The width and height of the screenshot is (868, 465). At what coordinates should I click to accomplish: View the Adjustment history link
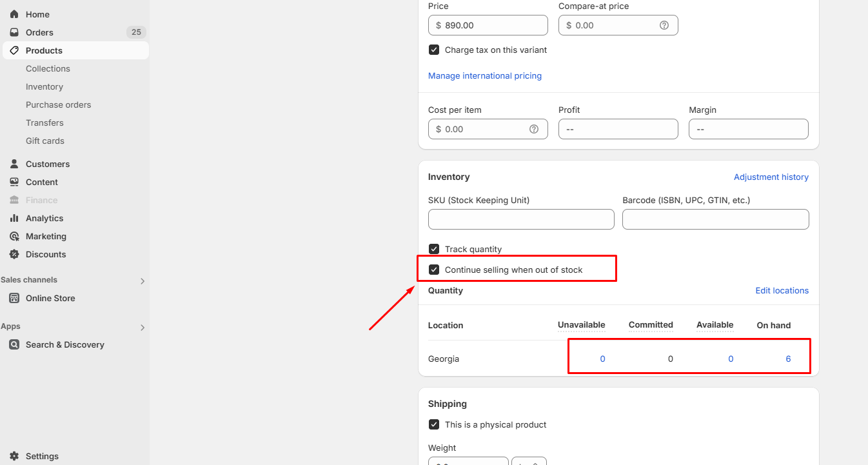click(771, 177)
